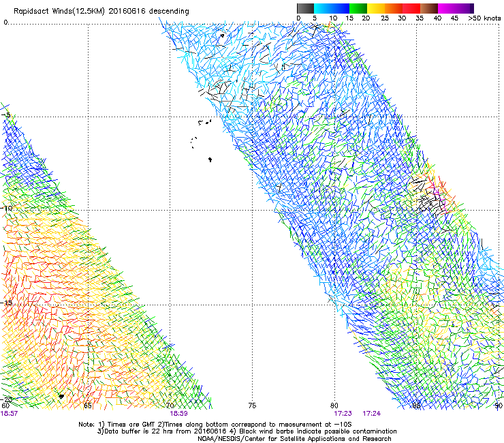Click the purple "17:23" pass time
Viewport: 504px width, 443px height.
pyautogui.click(x=343, y=414)
